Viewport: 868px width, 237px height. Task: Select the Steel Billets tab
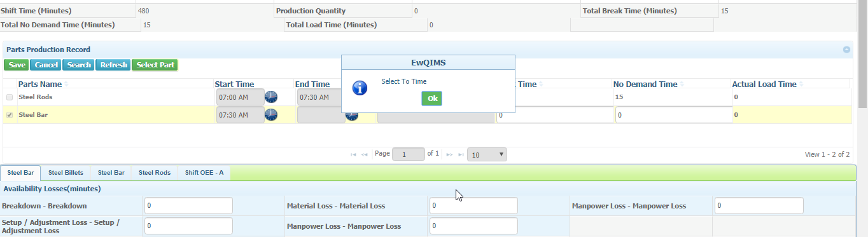point(66,173)
